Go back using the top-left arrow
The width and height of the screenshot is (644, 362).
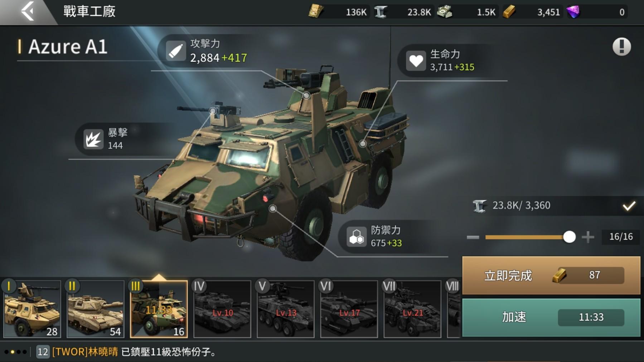click(x=28, y=11)
